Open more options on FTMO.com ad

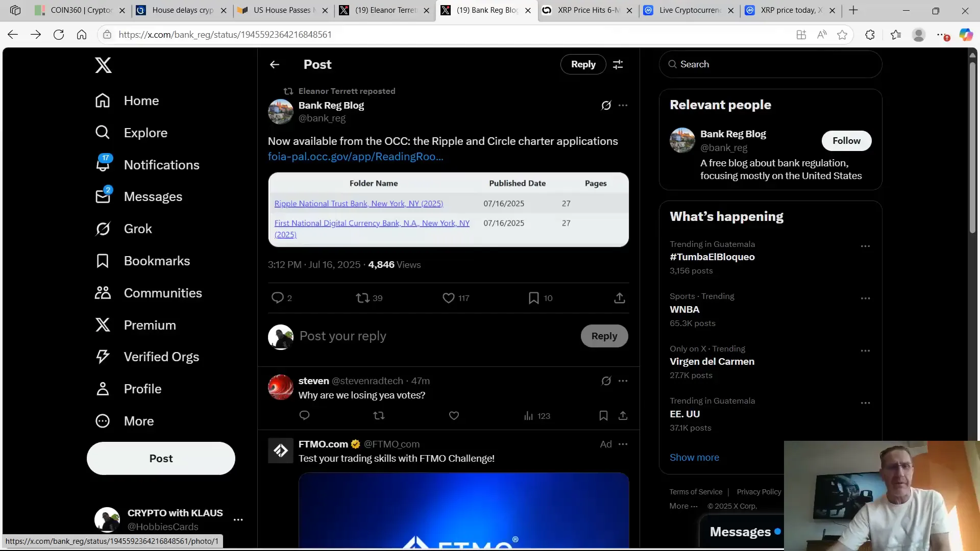point(623,444)
